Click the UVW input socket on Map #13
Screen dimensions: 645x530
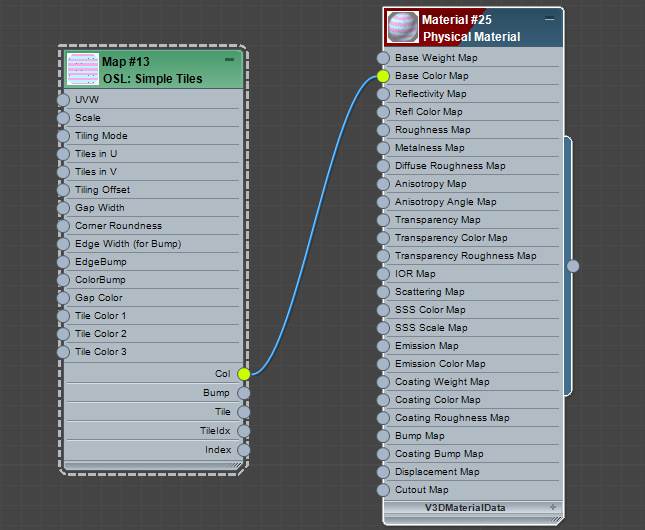click(63, 100)
